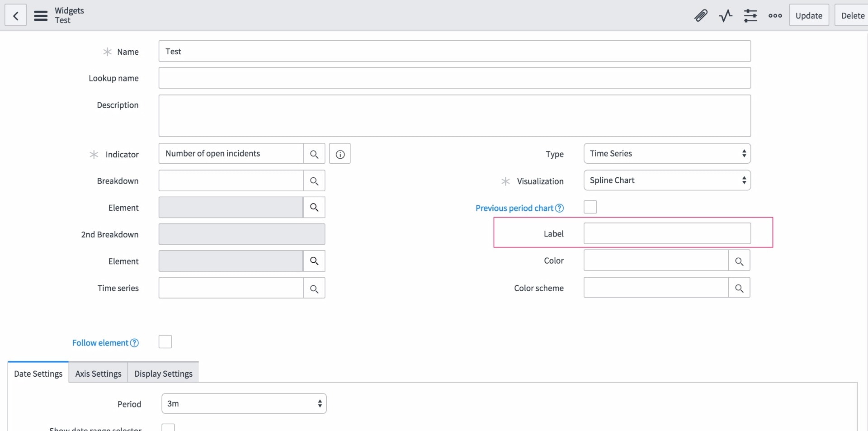Switch to the Axis Settings tab
This screenshot has height=431, width=868.
[x=98, y=373]
